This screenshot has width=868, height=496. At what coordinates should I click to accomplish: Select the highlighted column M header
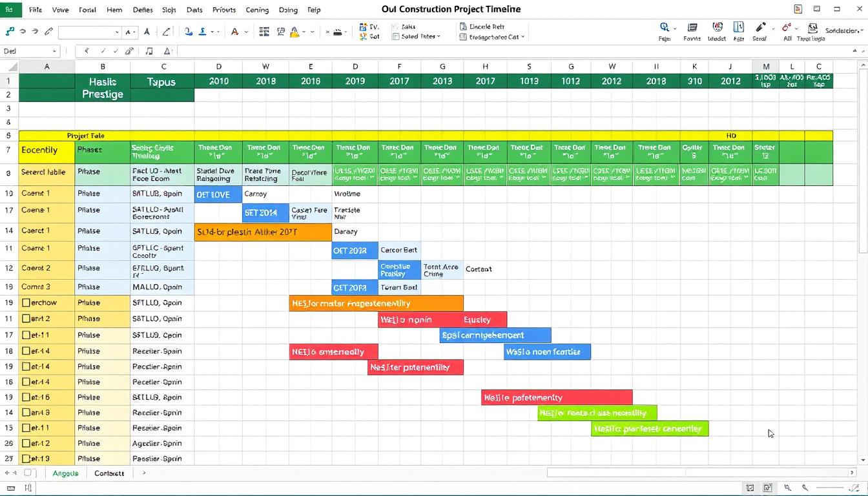pos(766,67)
